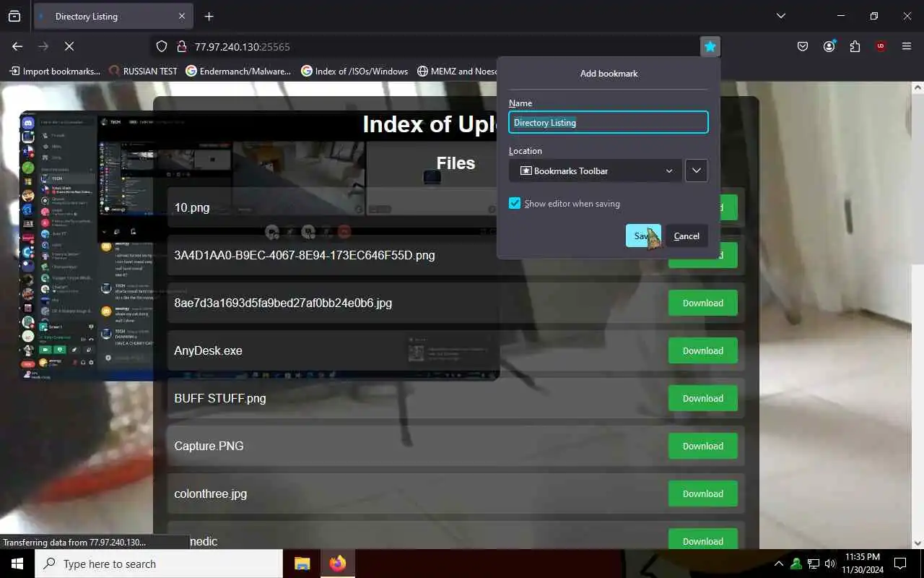Image resolution: width=924 pixels, height=578 pixels.
Task: Click the insecure connection padlock icon
Action: tap(181, 46)
